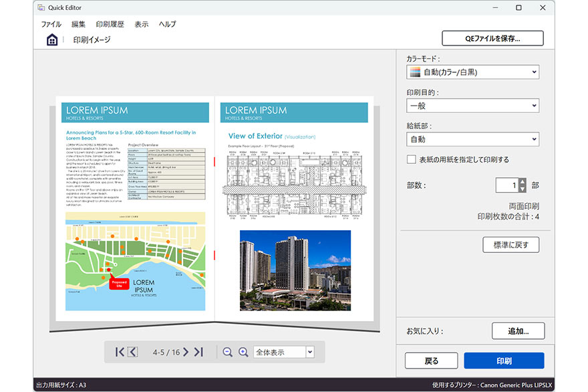Open カラーモード dropdown list
This screenshot has height=392, width=588.
coord(473,72)
